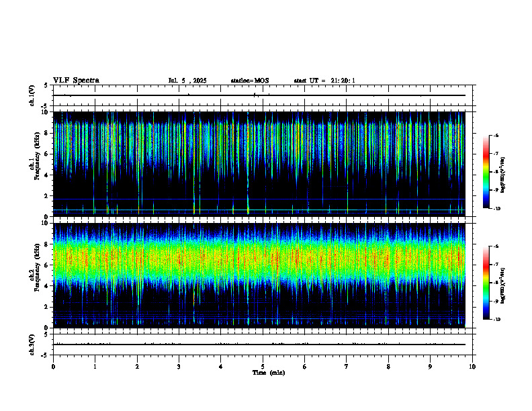Click the ch.3 voltage waveform trace panel

(263, 345)
